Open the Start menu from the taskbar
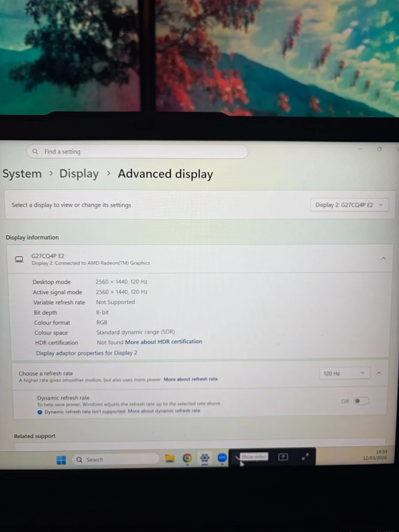 [61, 459]
